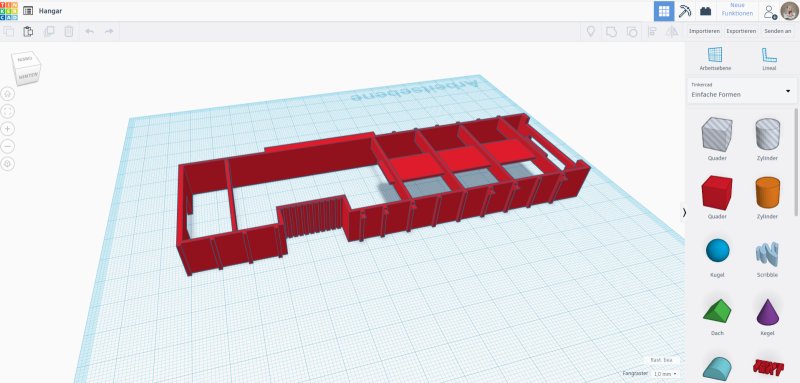Select the Arbeitsebene workplane tool
This screenshot has width=800, height=383.
click(715, 59)
